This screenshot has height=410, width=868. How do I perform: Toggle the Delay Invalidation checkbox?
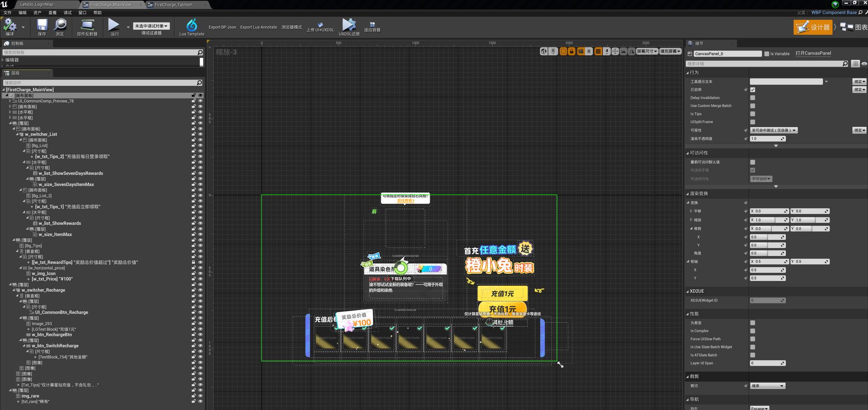point(753,98)
